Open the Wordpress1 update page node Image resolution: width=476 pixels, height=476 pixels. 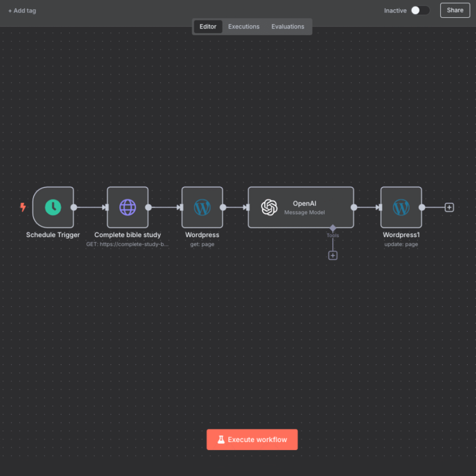click(401, 207)
